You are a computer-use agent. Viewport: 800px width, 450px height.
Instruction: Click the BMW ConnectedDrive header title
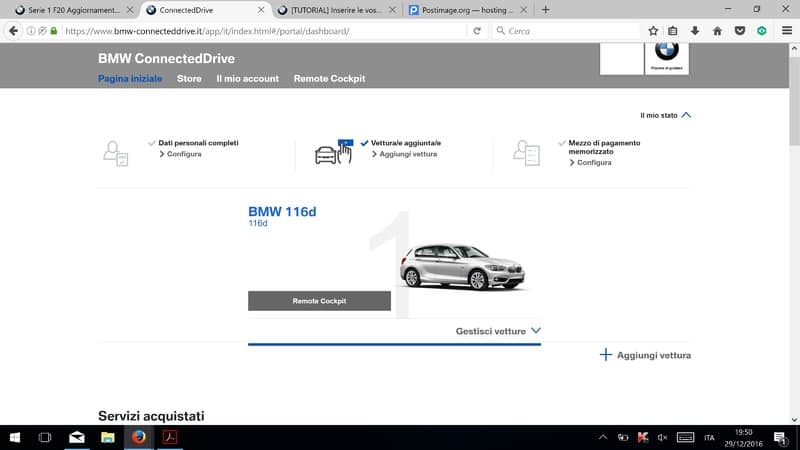[x=166, y=59]
